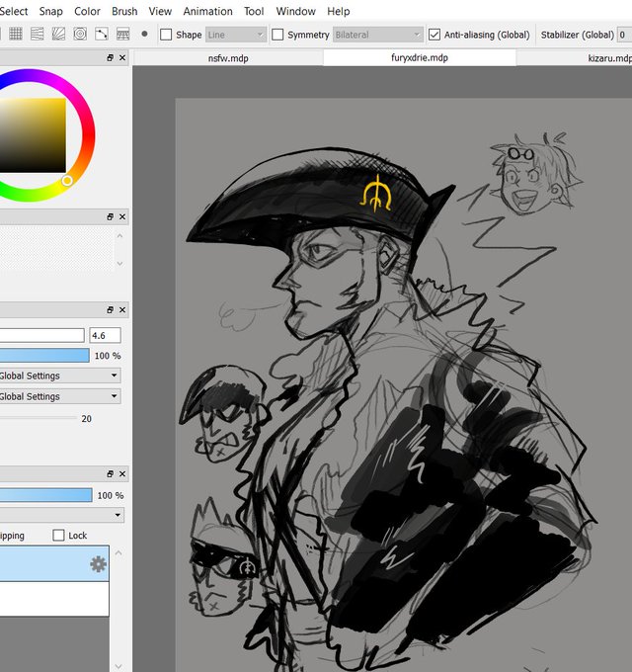The image size is (632, 672).
Task: Open the View menu
Action: [x=160, y=11]
